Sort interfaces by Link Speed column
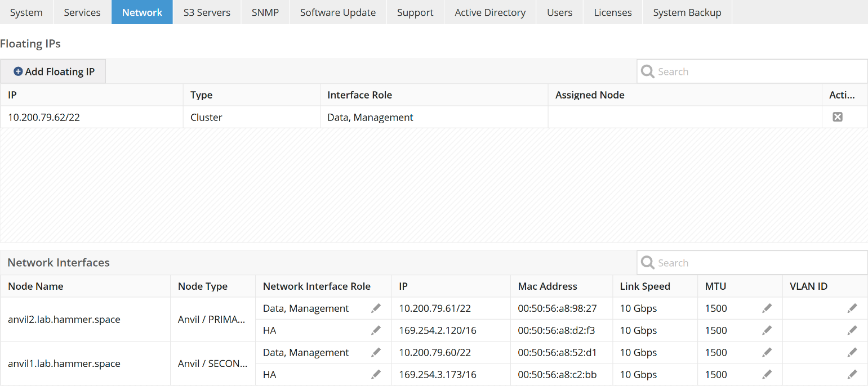This screenshot has height=386, width=868. coord(655,286)
